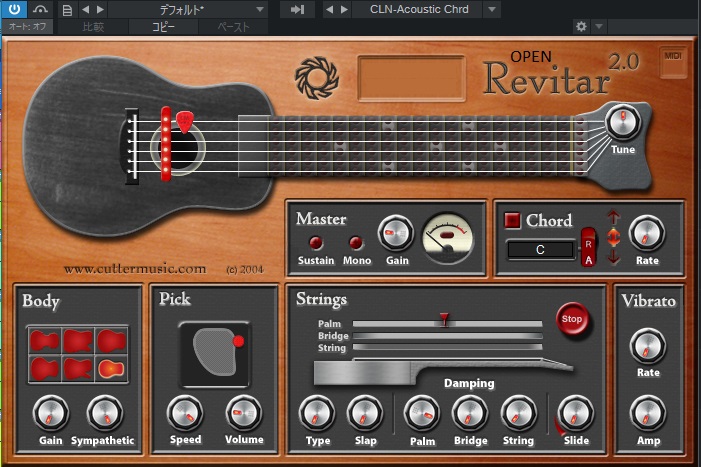Click the Tune knob on guitar headstock
The width and height of the screenshot is (701, 467).
tap(623, 123)
